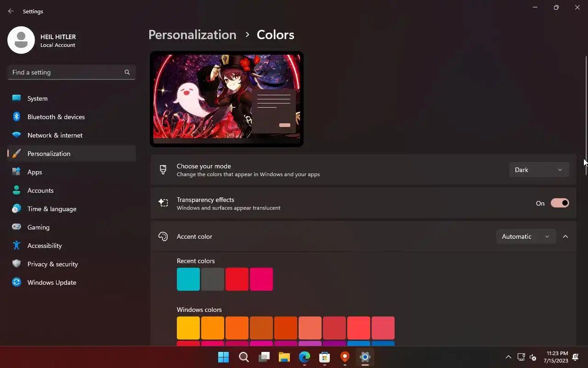Select Personalization in the sidebar
588x368 pixels.
(x=71, y=154)
